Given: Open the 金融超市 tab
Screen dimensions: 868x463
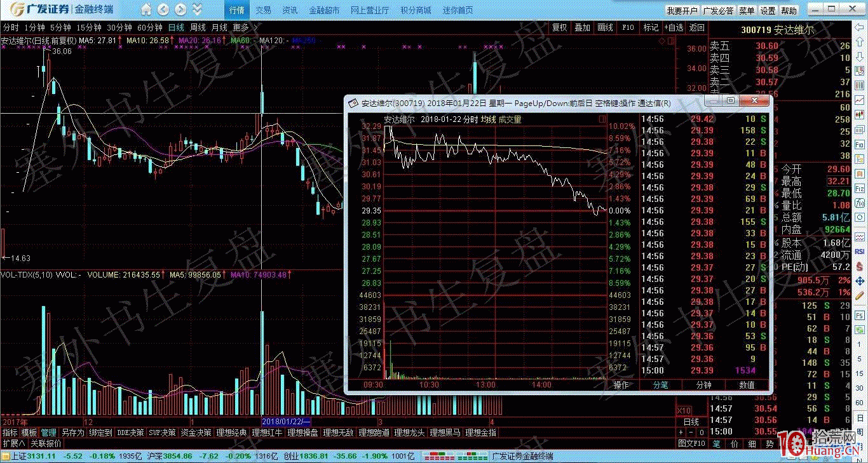Looking at the screenshot, I should 324,10.
